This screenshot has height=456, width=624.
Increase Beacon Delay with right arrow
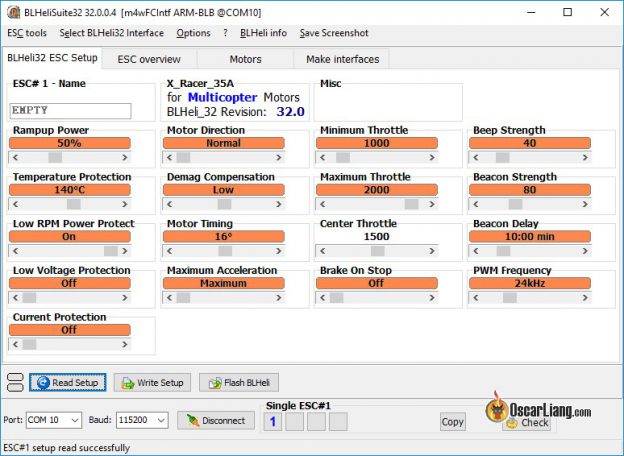585,251
